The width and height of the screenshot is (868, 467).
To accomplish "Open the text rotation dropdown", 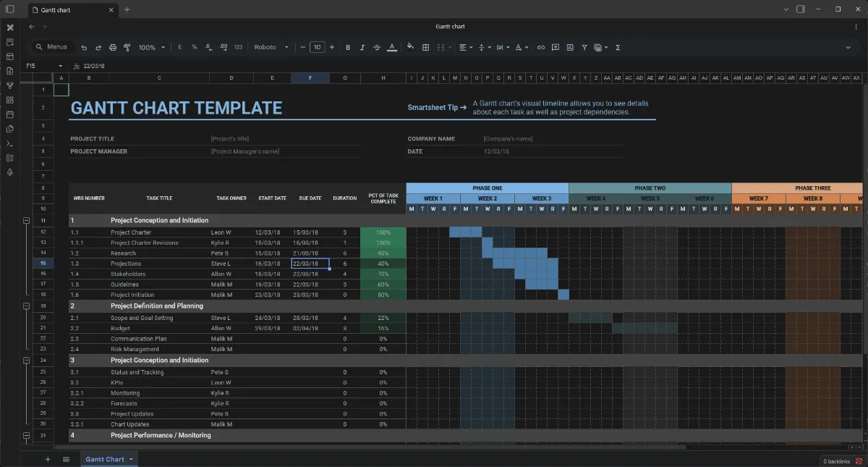I will (x=522, y=47).
